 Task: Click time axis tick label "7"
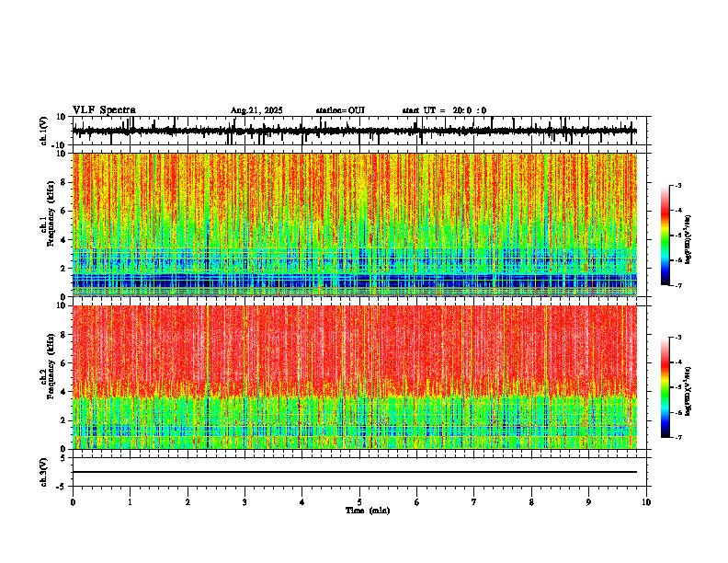(x=474, y=502)
